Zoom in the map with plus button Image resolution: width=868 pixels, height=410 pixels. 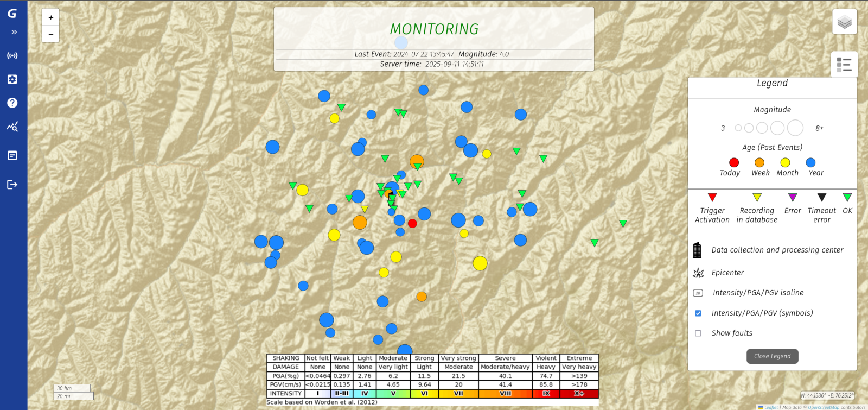click(x=50, y=17)
